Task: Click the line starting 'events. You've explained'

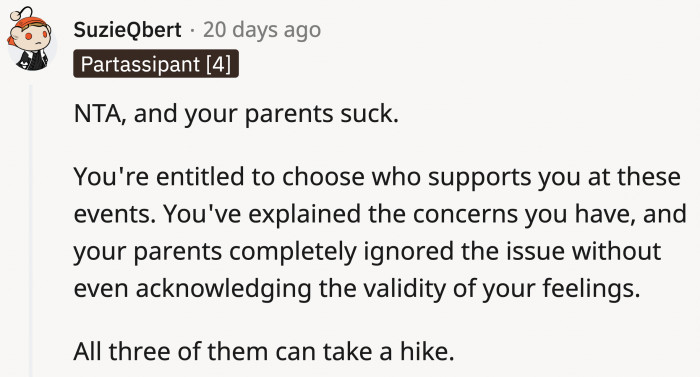Action: (380, 214)
